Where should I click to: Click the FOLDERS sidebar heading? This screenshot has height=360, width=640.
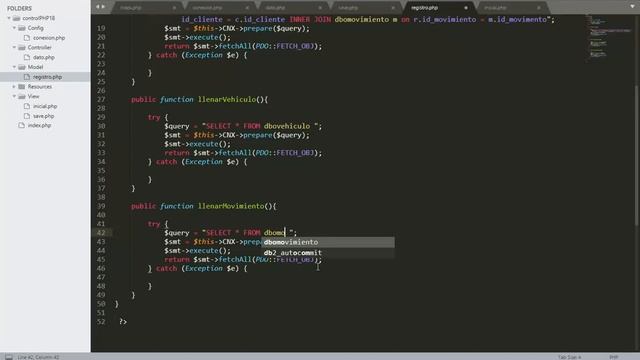click(x=19, y=9)
